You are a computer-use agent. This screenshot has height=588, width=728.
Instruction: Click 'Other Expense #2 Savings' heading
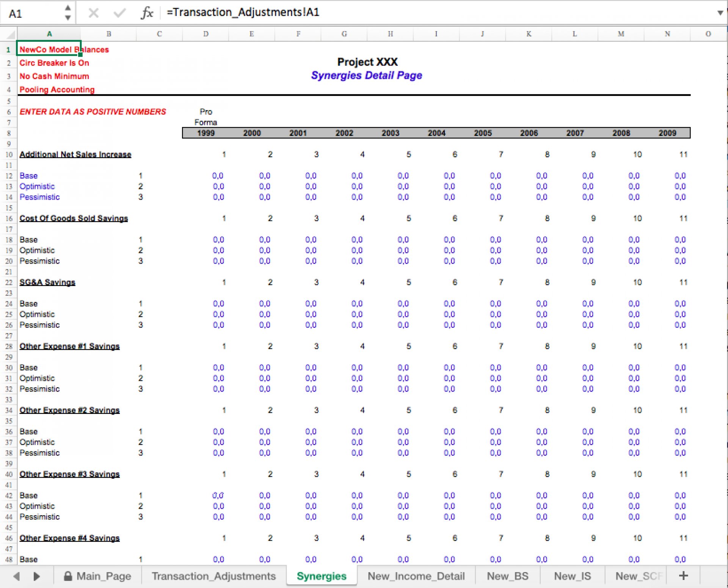click(69, 410)
